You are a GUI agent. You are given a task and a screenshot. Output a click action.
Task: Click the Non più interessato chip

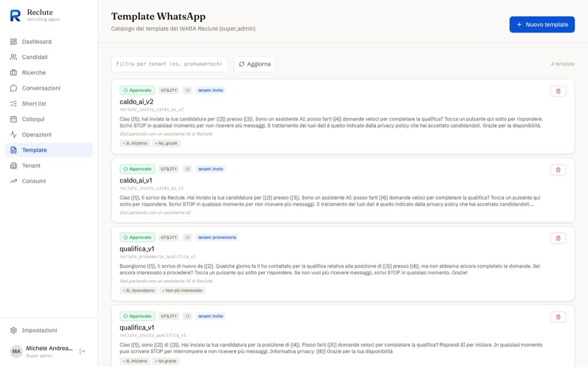click(x=183, y=291)
